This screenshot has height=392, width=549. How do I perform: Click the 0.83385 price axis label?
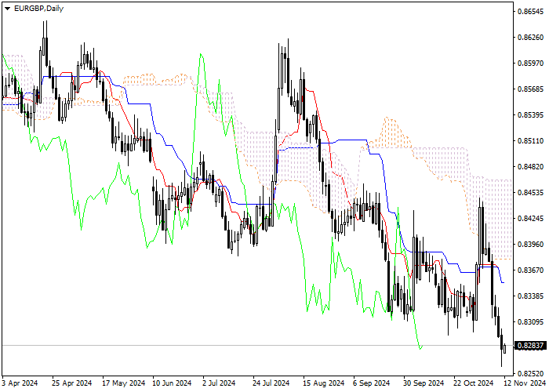pos(531,296)
